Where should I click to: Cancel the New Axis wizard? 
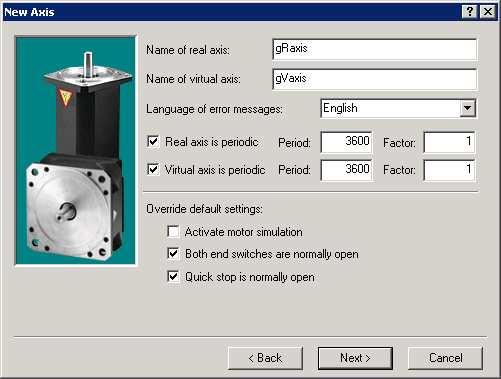coord(445,358)
